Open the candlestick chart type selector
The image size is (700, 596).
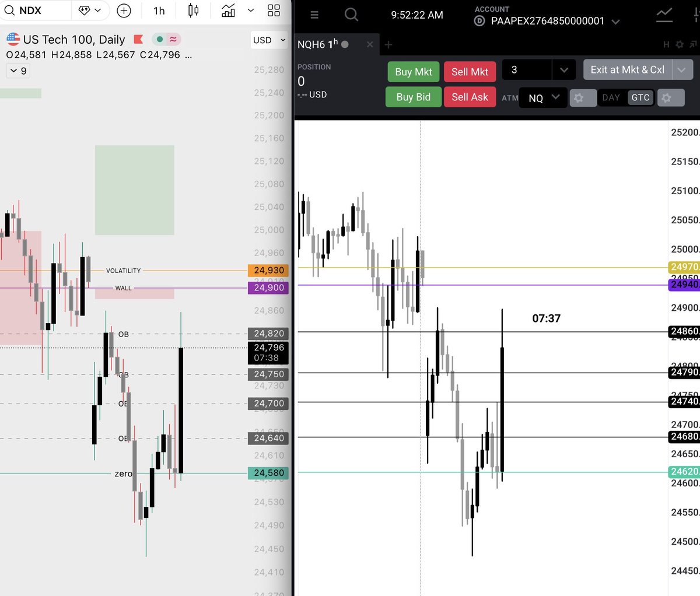coord(193,10)
